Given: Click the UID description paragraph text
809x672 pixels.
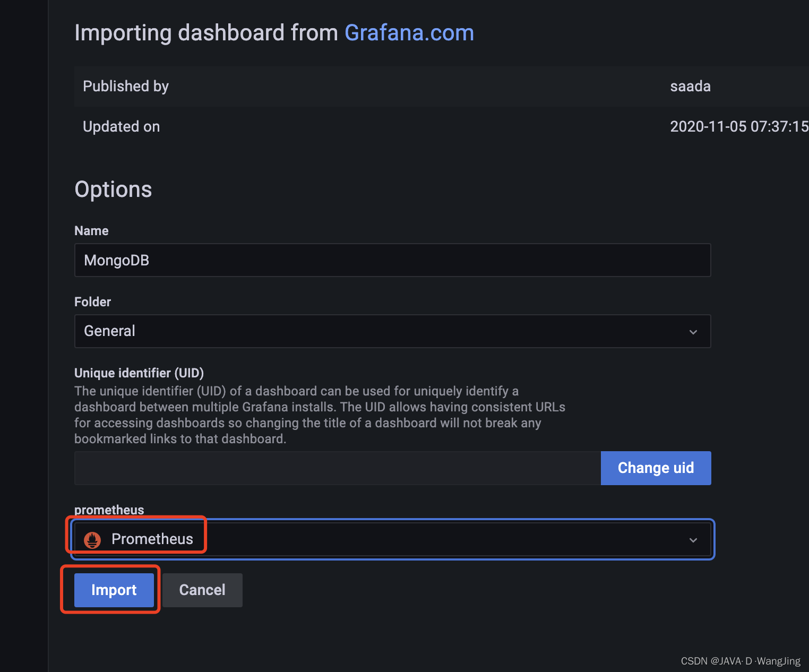Looking at the screenshot, I should (x=319, y=415).
